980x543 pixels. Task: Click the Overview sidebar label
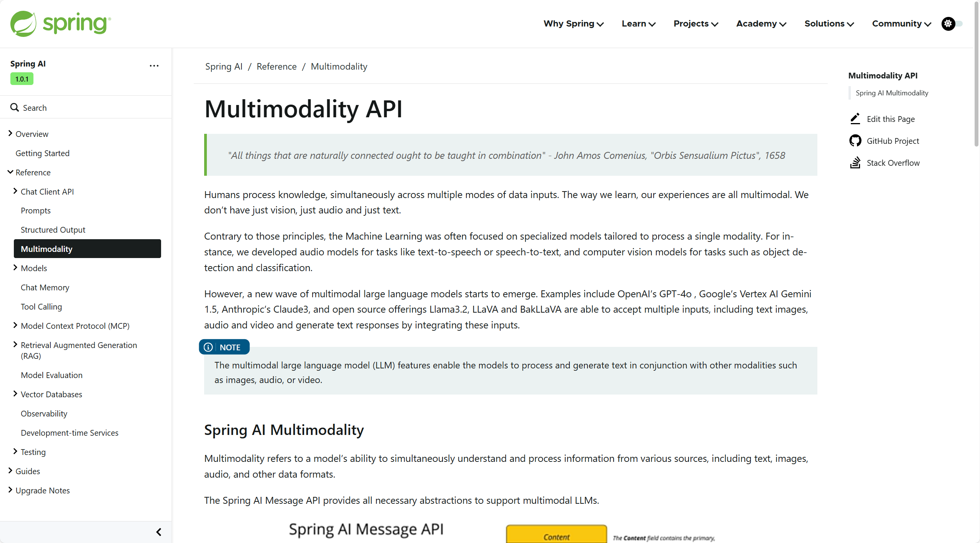[32, 134]
